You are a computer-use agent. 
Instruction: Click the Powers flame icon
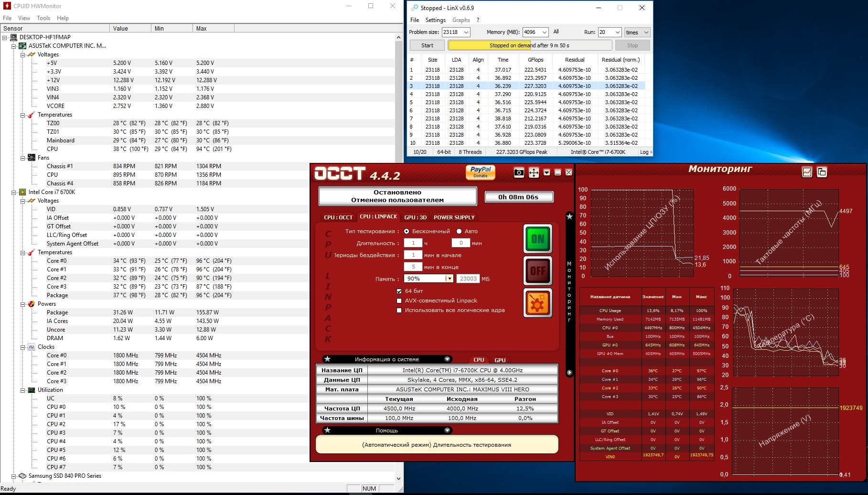(32, 304)
